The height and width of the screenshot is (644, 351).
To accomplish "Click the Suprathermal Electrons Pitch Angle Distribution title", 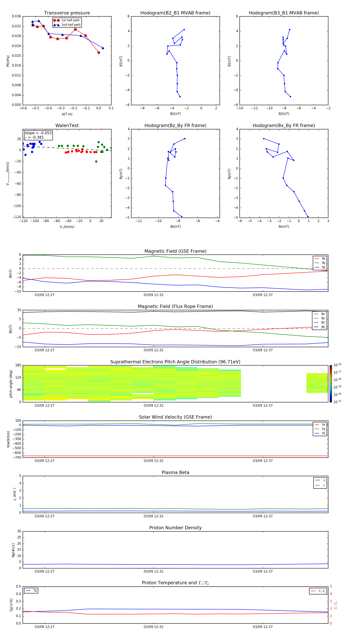I will click(x=175, y=362).
